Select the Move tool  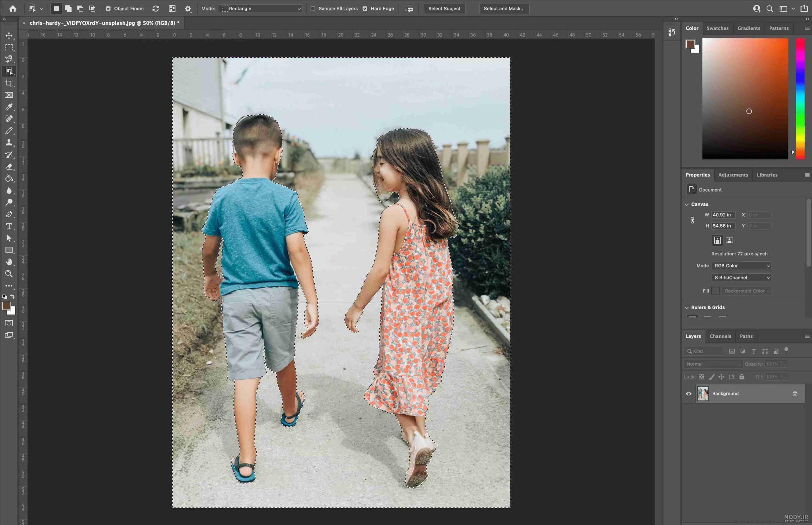point(9,35)
